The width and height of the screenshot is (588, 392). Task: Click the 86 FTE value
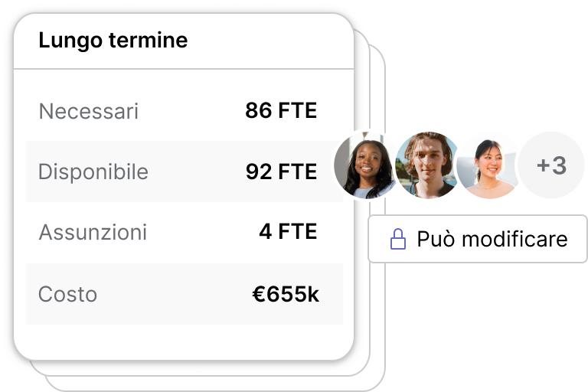click(x=281, y=111)
